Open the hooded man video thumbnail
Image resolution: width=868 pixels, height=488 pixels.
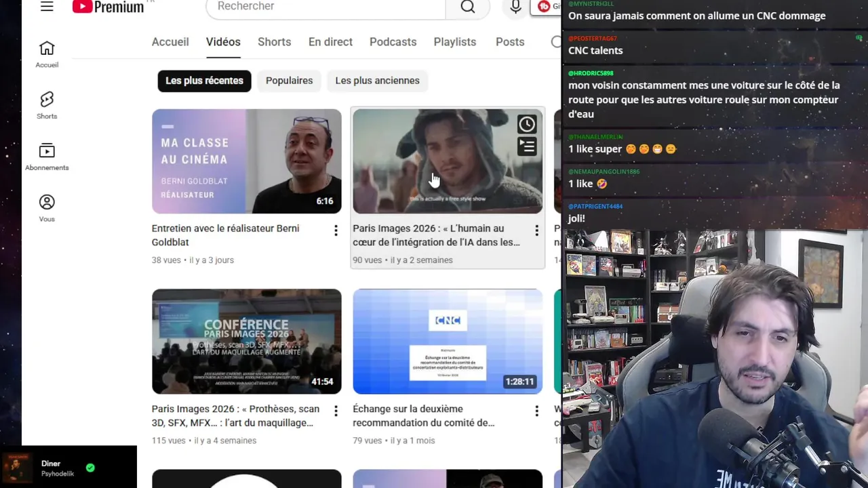tap(448, 161)
